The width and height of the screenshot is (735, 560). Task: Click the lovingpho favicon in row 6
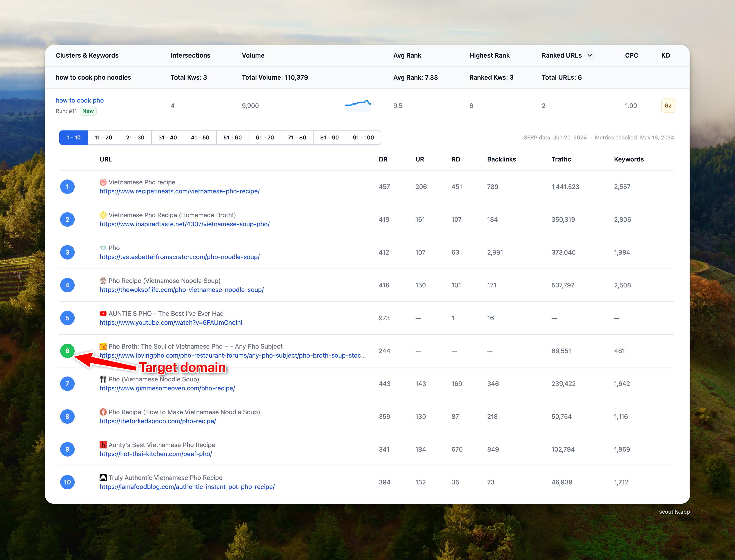click(x=103, y=346)
